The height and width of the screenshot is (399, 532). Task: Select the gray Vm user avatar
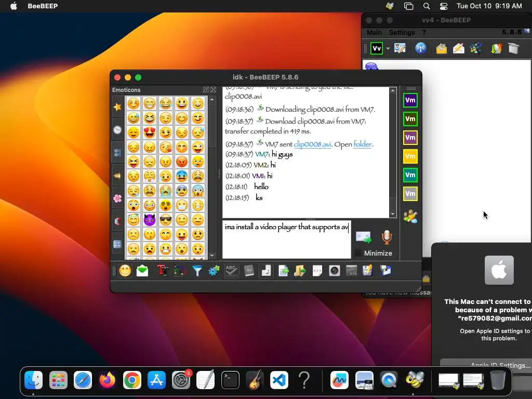(410, 194)
